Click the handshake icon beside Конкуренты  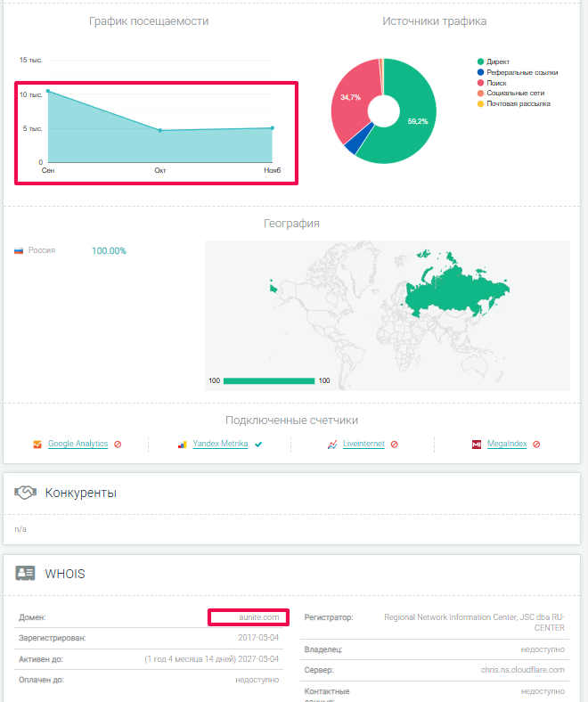click(25, 493)
